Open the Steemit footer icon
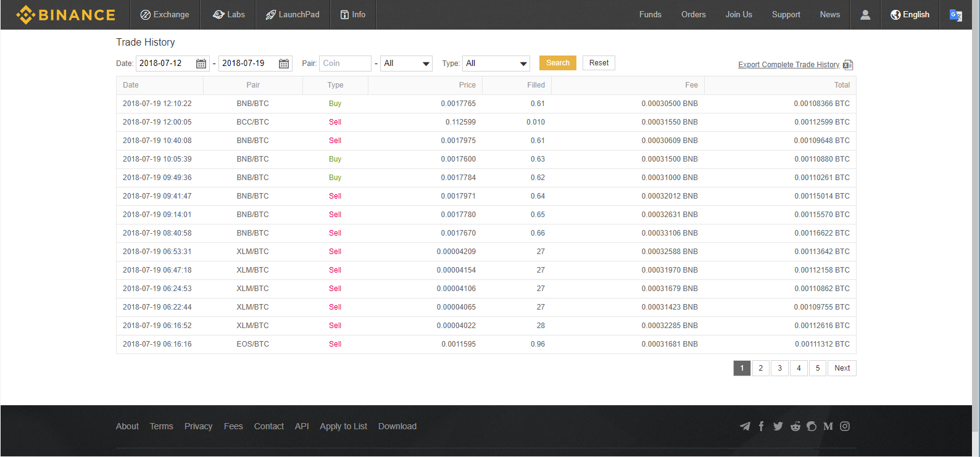The height and width of the screenshot is (457, 980). 812,426
